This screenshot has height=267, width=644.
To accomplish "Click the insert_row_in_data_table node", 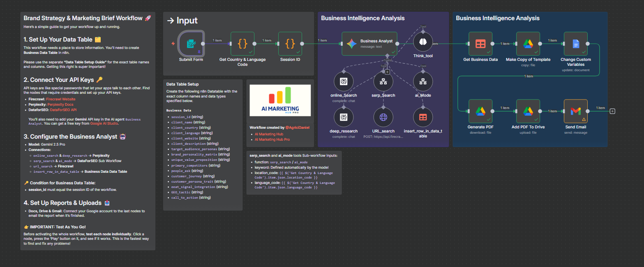I will (423, 117).
